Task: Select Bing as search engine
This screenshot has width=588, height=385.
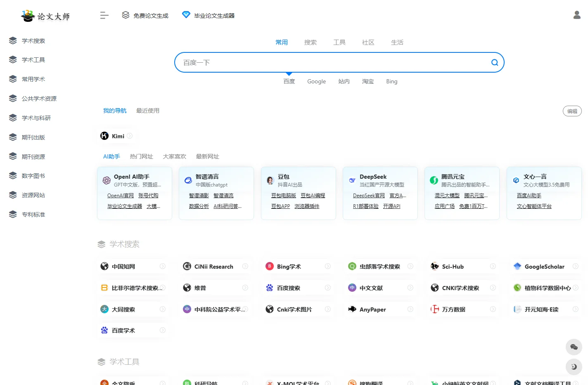Action: 392,82
